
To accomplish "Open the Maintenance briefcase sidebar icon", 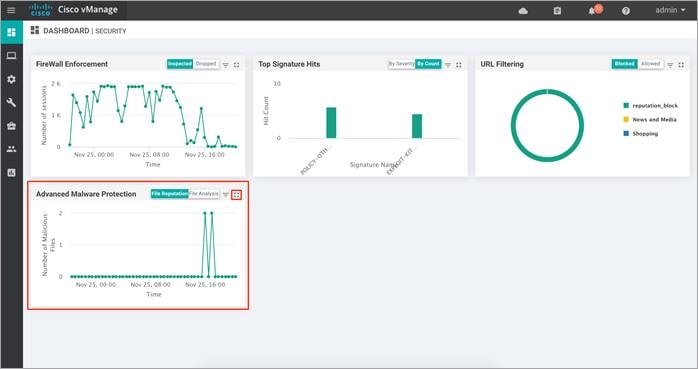I will point(12,126).
